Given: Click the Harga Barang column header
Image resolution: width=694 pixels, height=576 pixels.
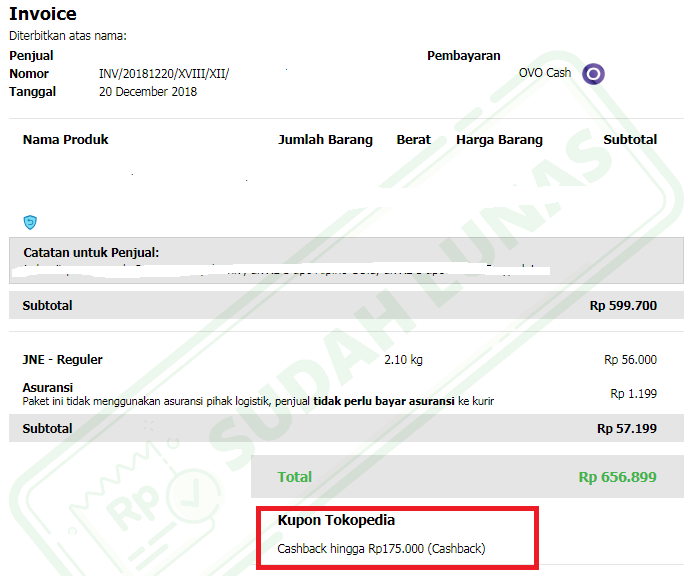Looking at the screenshot, I should (x=499, y=140).
